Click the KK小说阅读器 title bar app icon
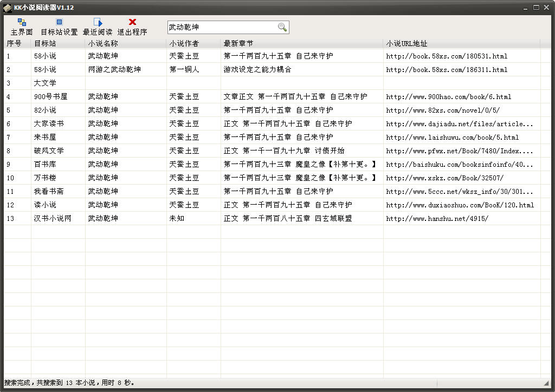 click(7, 8)
